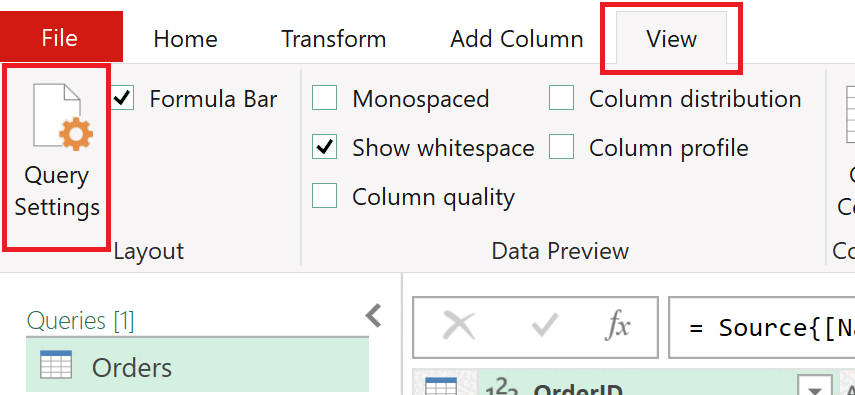Open the Add Column ribbon tab
The height and width of the screenshot is (395, 855).
516,39
